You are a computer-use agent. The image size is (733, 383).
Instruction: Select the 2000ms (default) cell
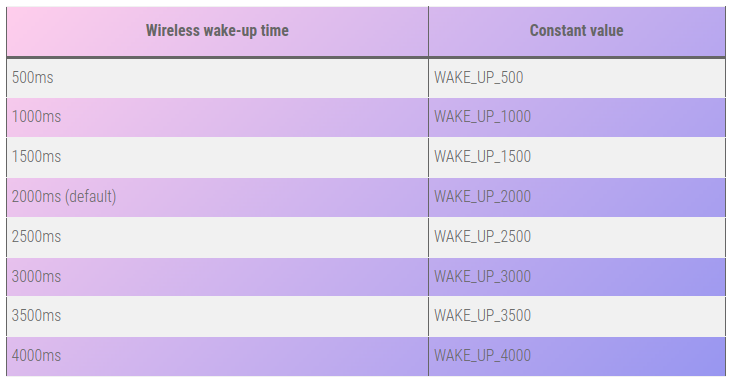217,197
